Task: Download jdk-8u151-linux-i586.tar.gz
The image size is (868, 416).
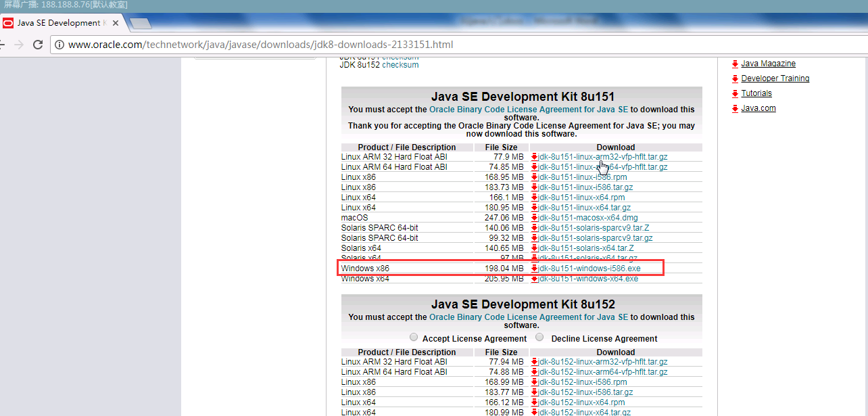Action: click(x=586, y=187)
